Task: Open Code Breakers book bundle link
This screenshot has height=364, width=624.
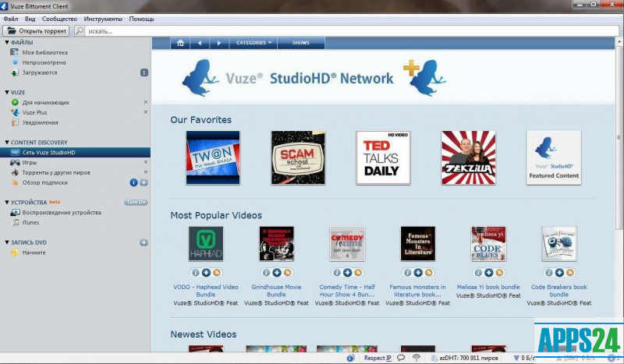Action: (559, 291)
